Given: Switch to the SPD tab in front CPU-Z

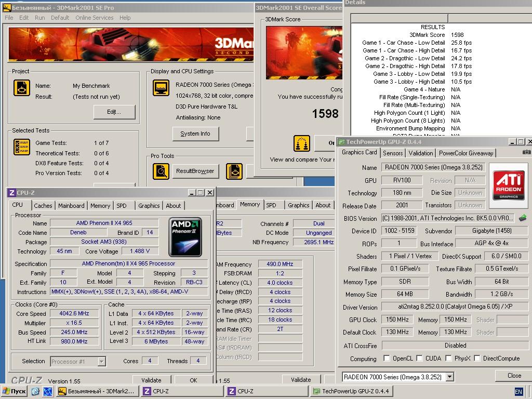Looking at the screenshot, I should click(122, 206).
